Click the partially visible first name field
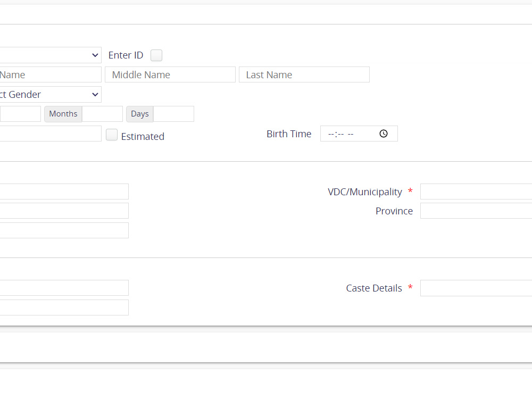532x399 pixels. [51, 74]
